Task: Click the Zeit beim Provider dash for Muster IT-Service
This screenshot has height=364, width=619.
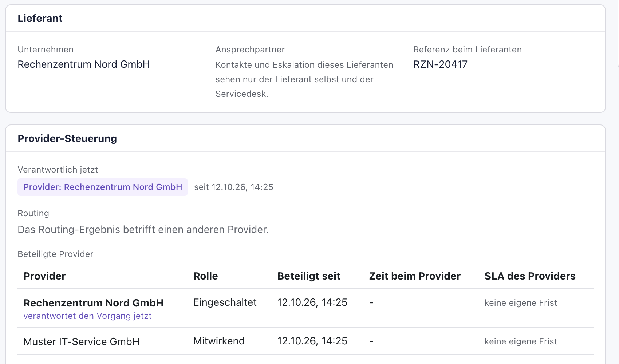Action: click(371, 341)
